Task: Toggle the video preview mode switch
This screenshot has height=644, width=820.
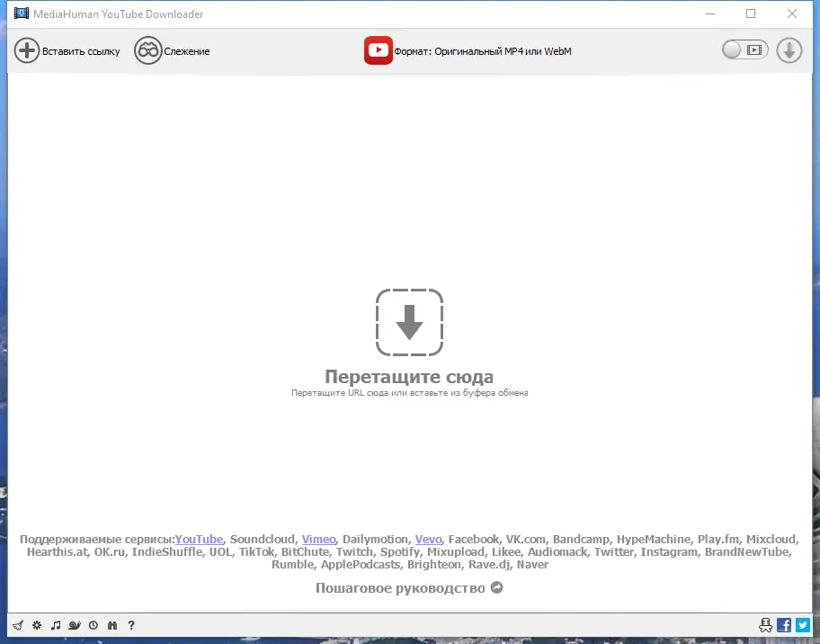Action: coord(744,50)
